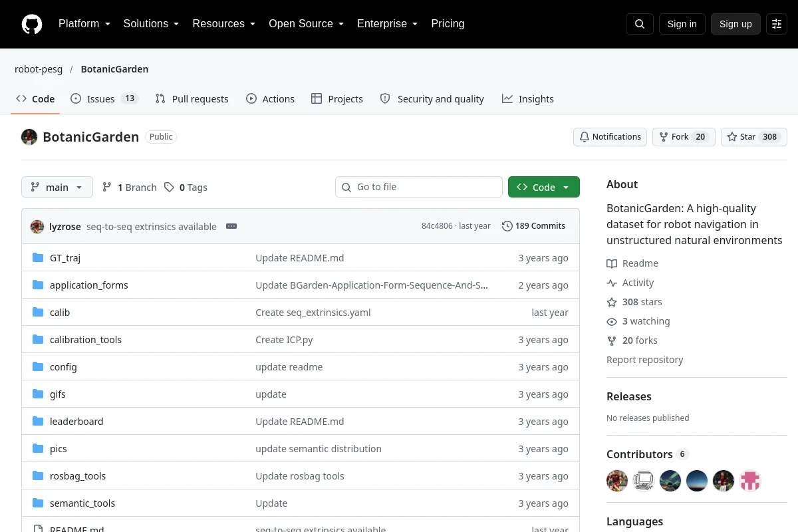Expand the commit message ellipsis icon

click(x=231, y=226)
